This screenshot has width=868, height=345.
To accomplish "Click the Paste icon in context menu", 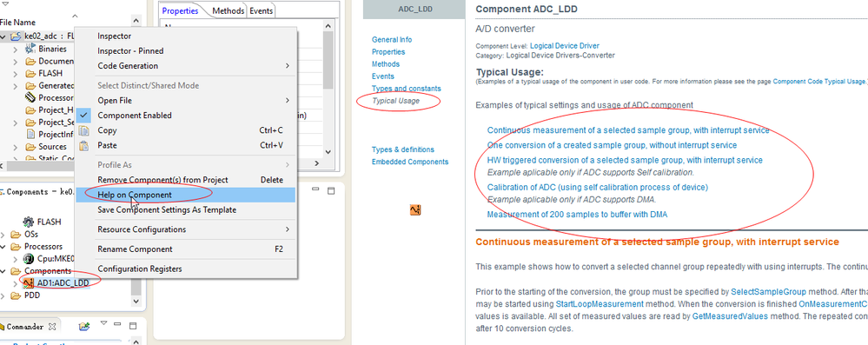I will 83,146.
